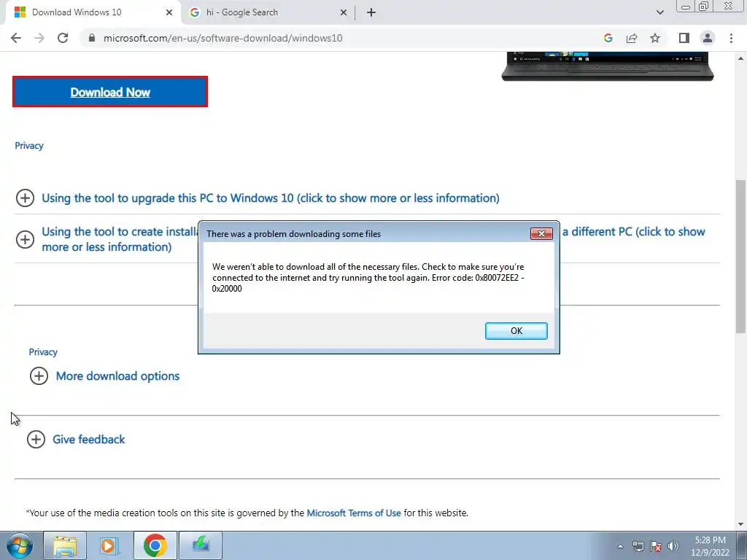Click the taskbar clock showing 5:28 PM

coord(710,546)
